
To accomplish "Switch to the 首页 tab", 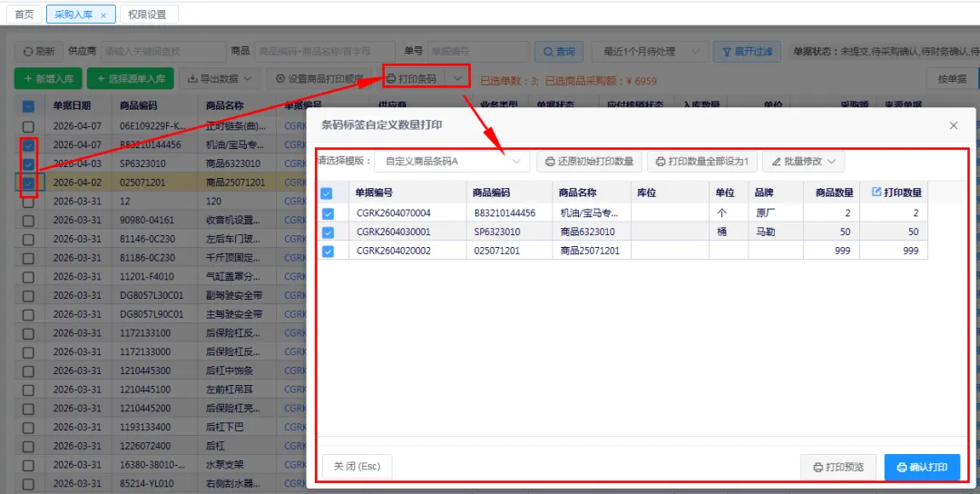I will [24, 15].
